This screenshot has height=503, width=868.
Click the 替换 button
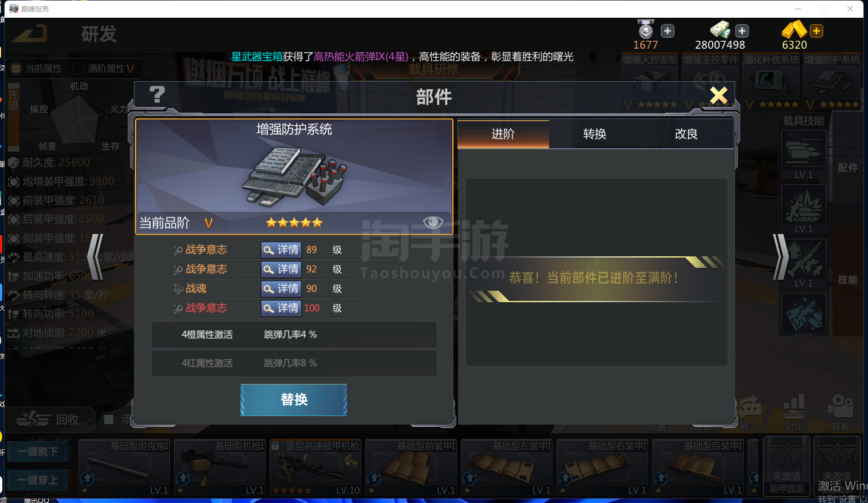(294, 399)
